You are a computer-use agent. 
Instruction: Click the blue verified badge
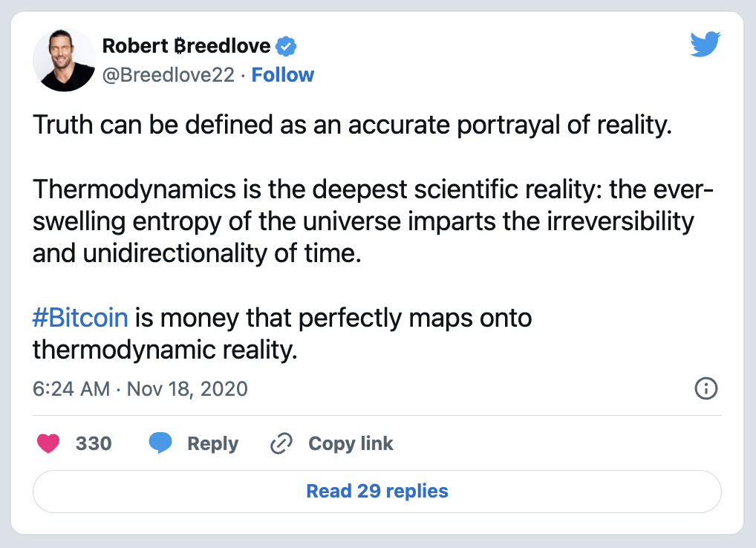286,46
